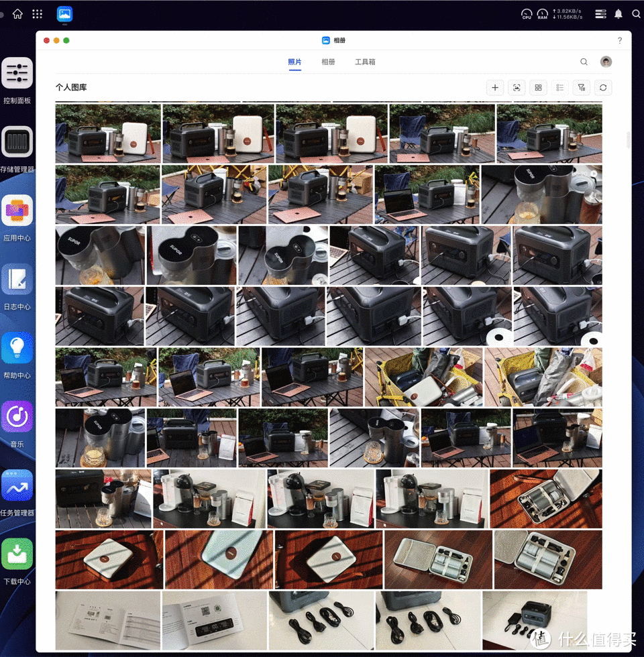Open the yellow cart gear photo with white case
Screen dimensions: 644x657
point(423,377)
